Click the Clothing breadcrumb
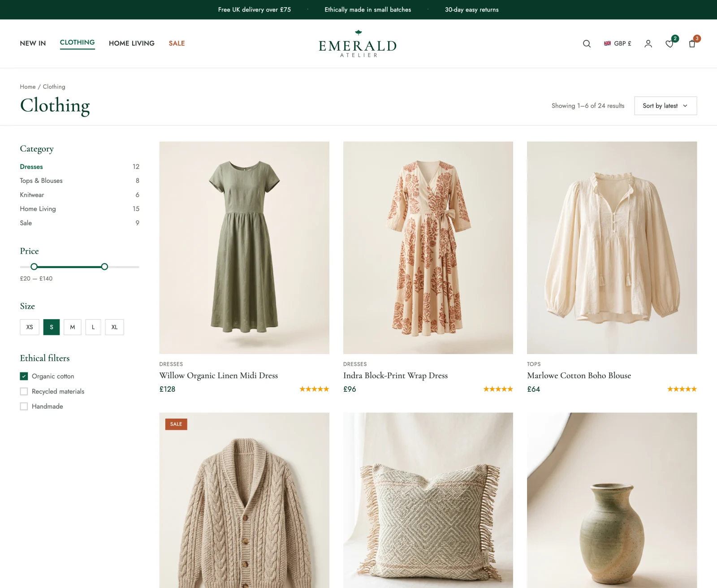Screen dimensions: 717x588 point(54,86)
